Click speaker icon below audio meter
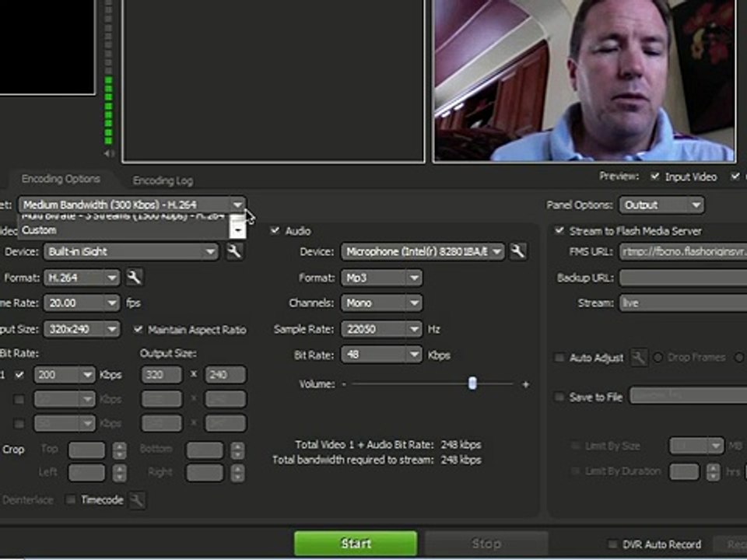This screenshot has height=560, width=747. (109, 153)
